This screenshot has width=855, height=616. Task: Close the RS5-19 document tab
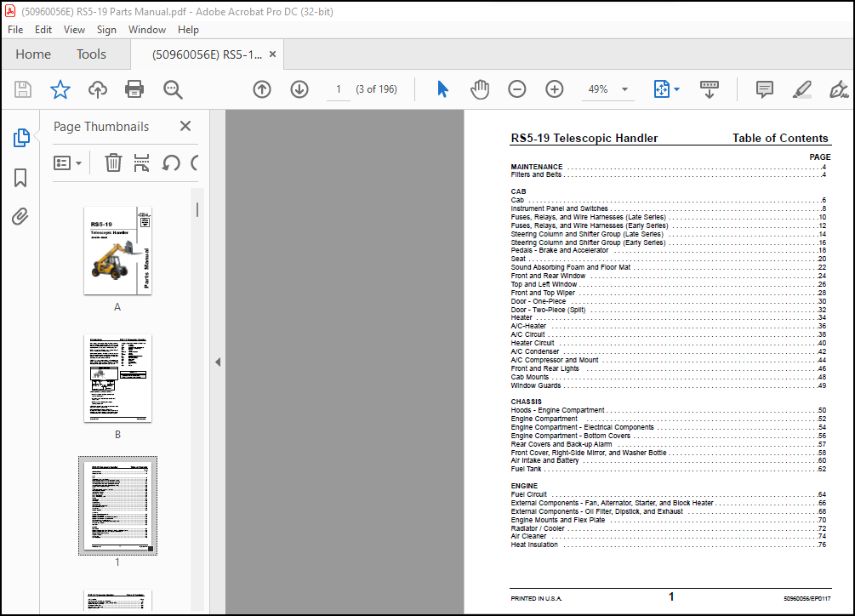[x=272, y=54]
